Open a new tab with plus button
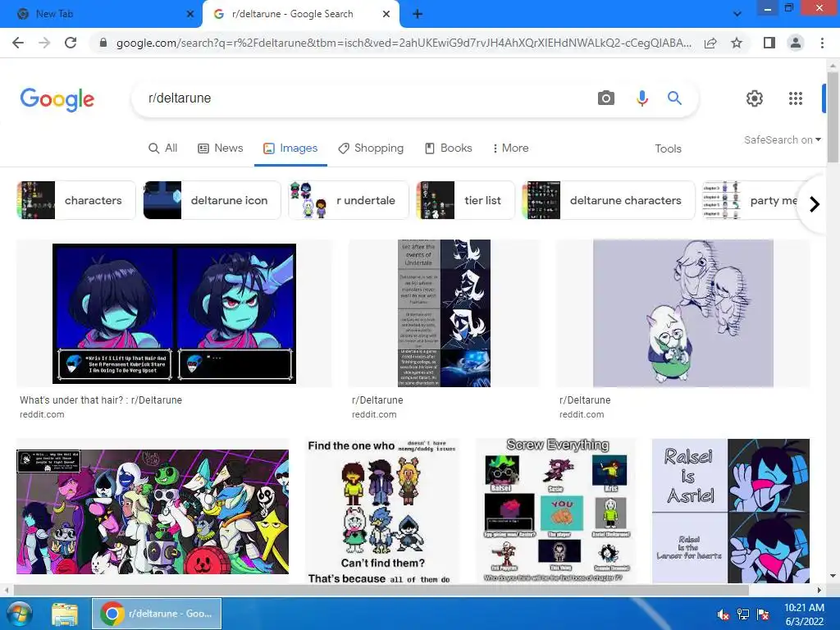This screenshot has height=630, width=840. pos(418,15)
